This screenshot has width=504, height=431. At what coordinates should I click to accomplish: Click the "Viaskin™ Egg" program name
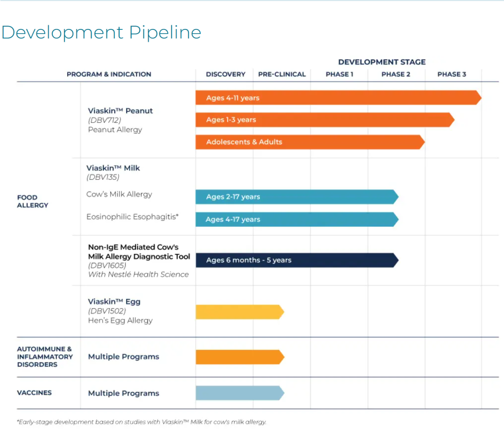[x=114, y=302]
